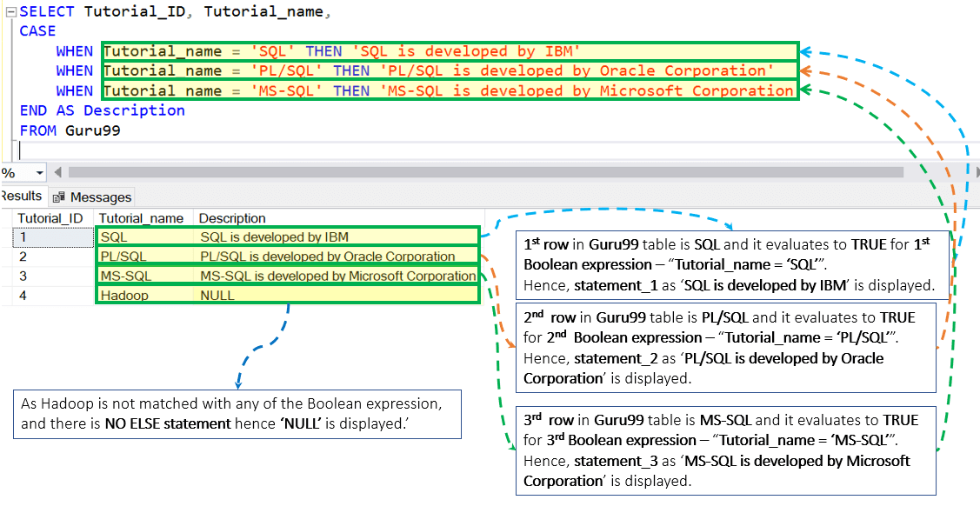Select the NULL description cell
This screenshot has height=513, width=980.
coord(217,296)
